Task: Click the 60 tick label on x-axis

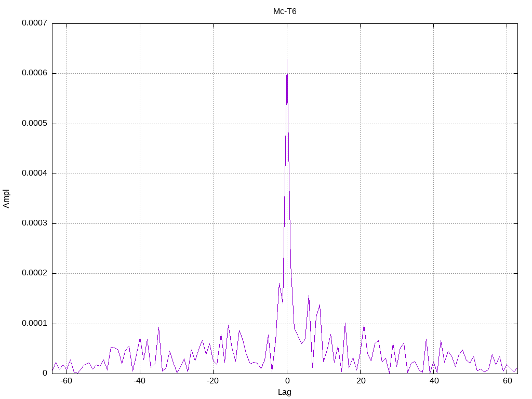Action: 508,381
